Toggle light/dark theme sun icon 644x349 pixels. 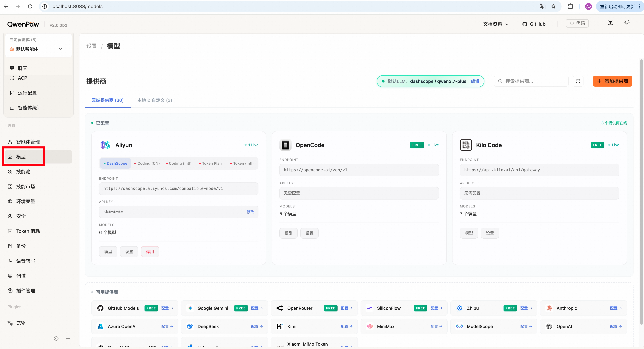tap(626, 22)
